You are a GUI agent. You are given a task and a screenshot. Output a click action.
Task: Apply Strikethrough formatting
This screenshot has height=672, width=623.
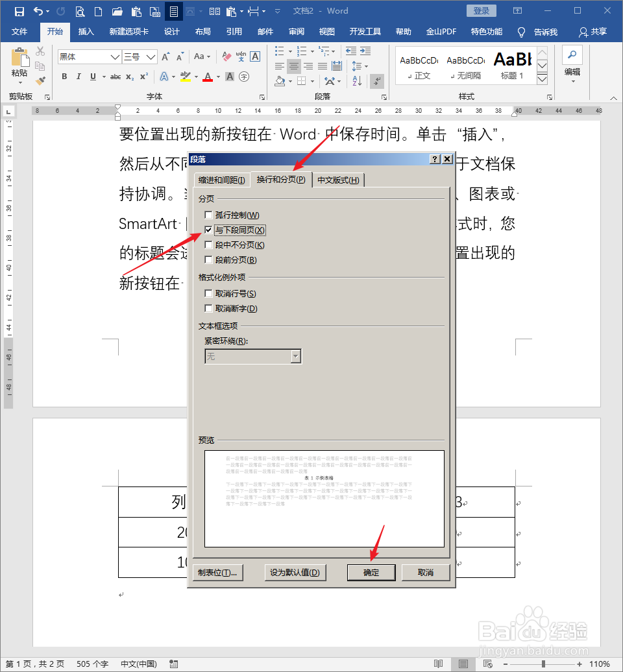pyautogui.click(x=116, y=77)
